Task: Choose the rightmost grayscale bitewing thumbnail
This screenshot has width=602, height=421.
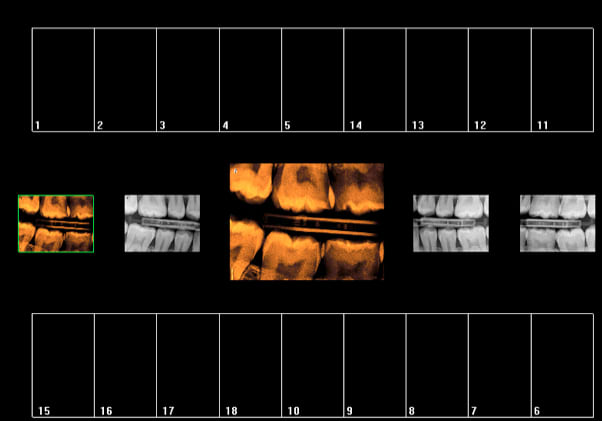Action: click(557, 223)
